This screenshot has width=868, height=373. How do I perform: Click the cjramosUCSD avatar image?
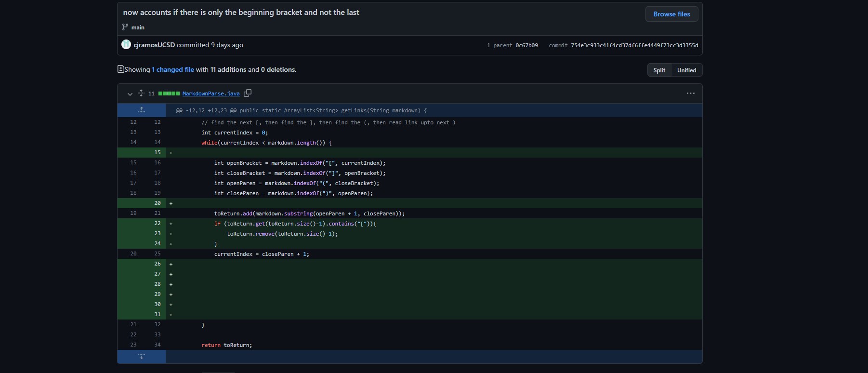[126, 45]
